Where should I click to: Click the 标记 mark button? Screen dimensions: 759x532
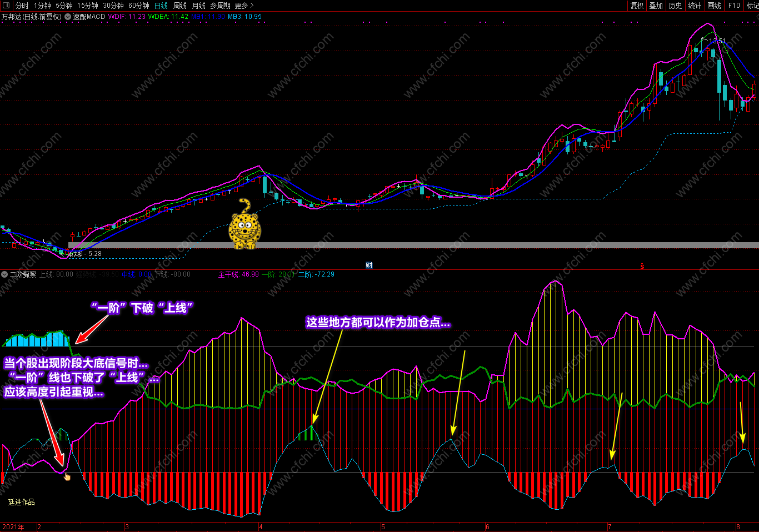tap(752, 6)
